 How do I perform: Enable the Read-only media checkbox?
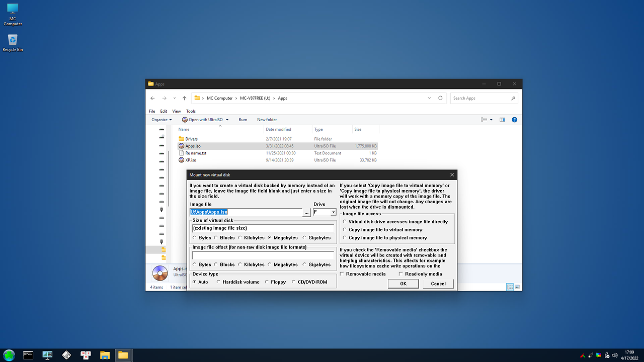(421, 274)
